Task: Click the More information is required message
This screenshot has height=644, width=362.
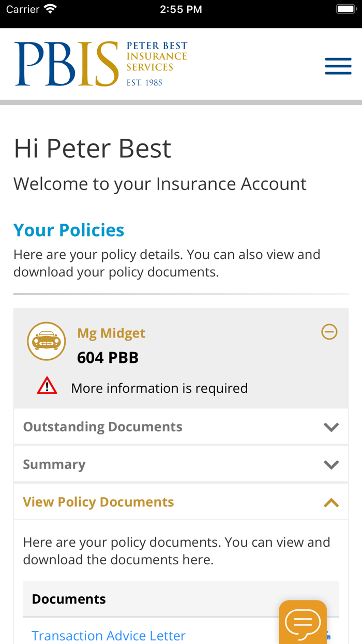Action: click(x=159, y=387)
